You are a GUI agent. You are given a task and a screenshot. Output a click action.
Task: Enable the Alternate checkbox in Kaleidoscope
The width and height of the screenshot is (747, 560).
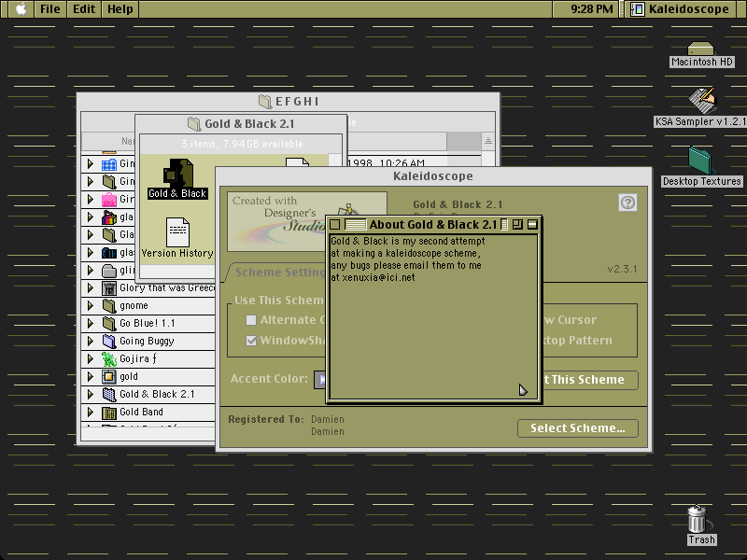click(251, 320)
